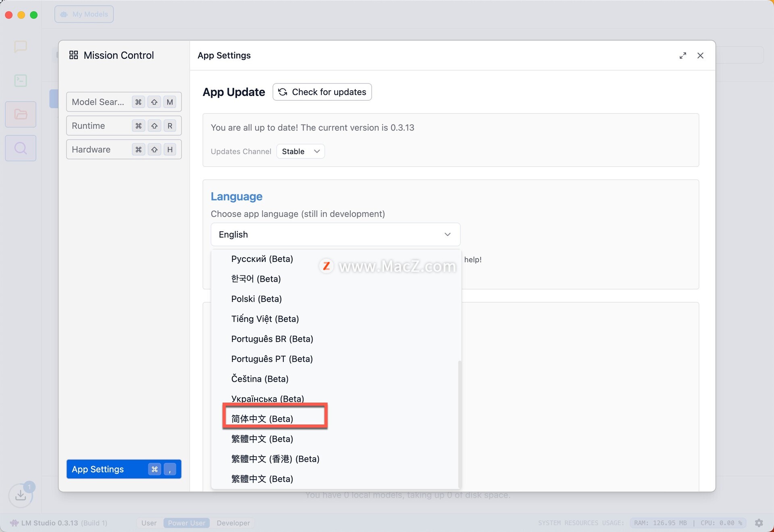Viewport: 774px width, 532px height.
Task: Choose Tiếng Việt (Beta) language
Action: 265,319
